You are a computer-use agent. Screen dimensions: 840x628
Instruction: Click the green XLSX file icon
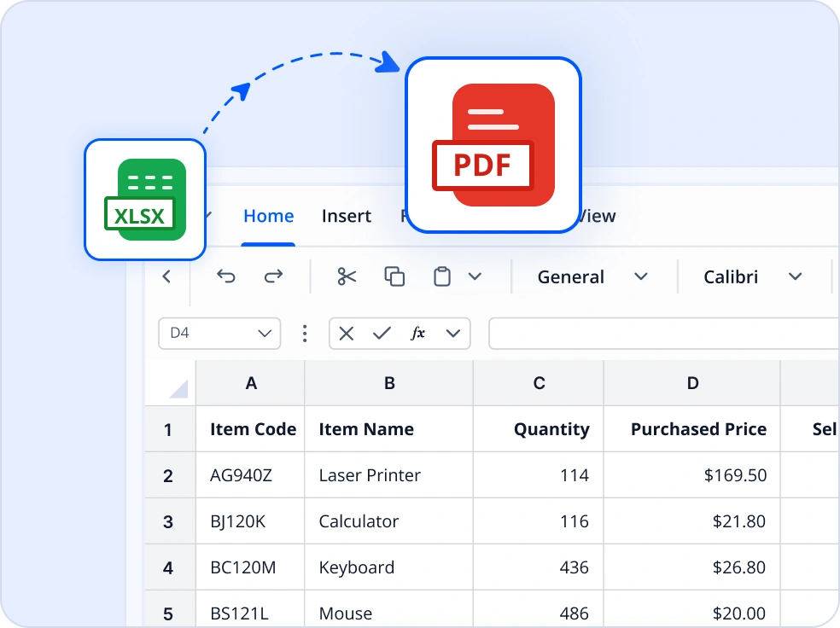[x=145, y=199]
